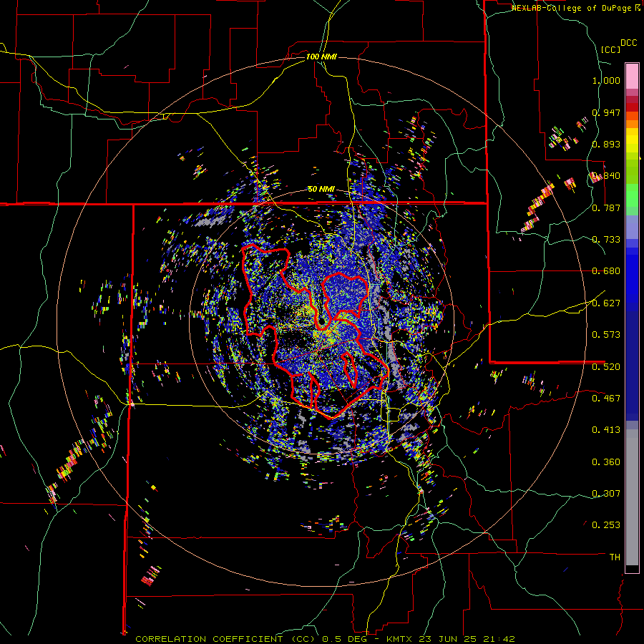Image resolution: width=644 pixels, height=644 pixels.
Task: Click the 0.520 legend value
Action: pos(606,367)
